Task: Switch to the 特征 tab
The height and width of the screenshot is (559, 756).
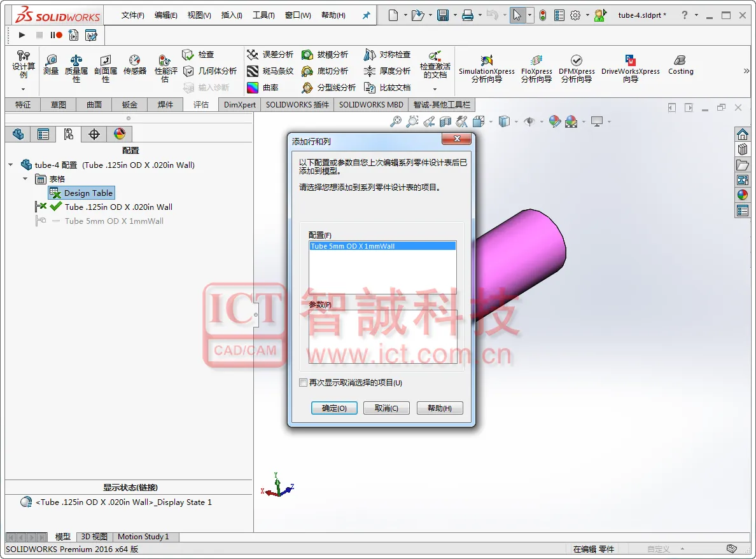Action: point(23,104)
